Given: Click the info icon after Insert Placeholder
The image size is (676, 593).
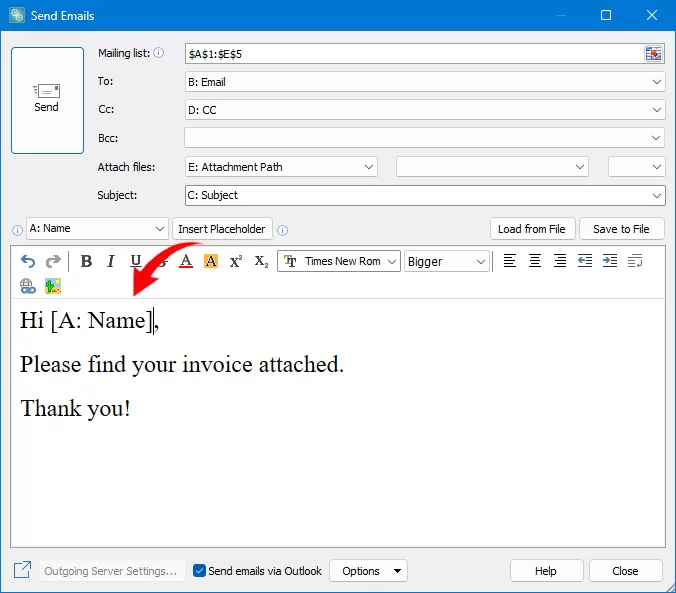Looking at the screenshot, I should click(x=282, y=230).
